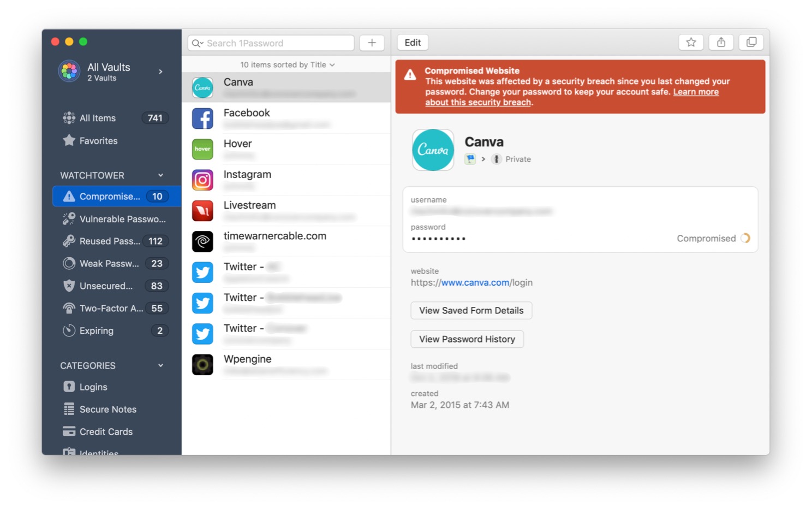Image resolution: width=812 pixels, height=509 pixels.
Task: Add a new item with plus button
Action: pyautogui.click(x=372, y=43)
